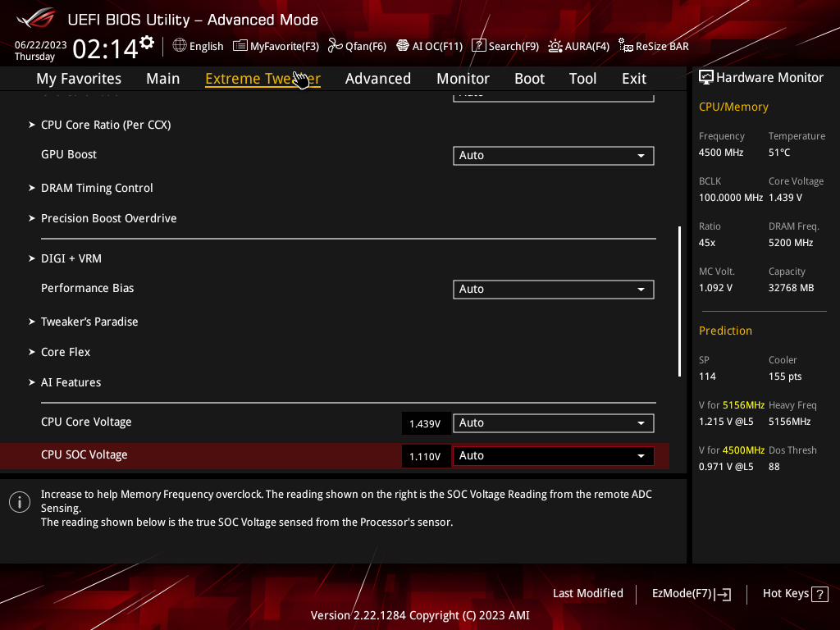
Task: Click the Temperature 51°C value
Action: click(x=779, y=153)
